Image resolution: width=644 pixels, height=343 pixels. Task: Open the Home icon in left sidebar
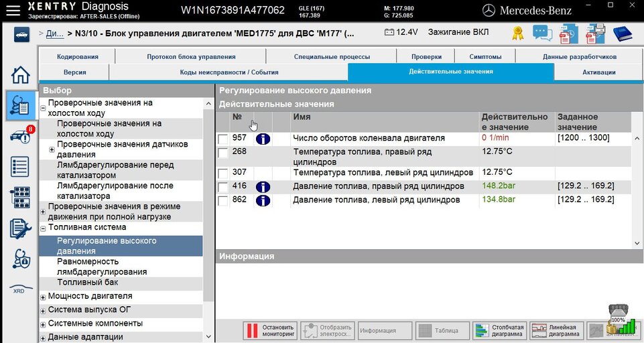coord(21,74)
